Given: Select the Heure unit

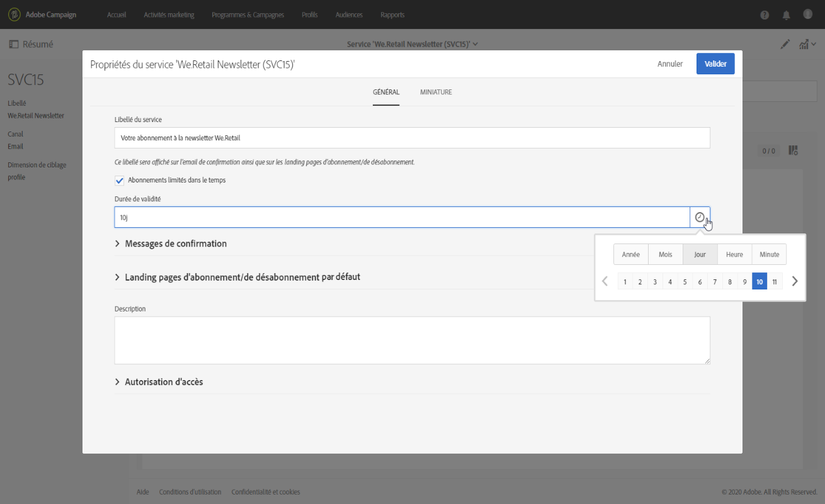Looking at the screenshot, I should (x=734, y=255).
